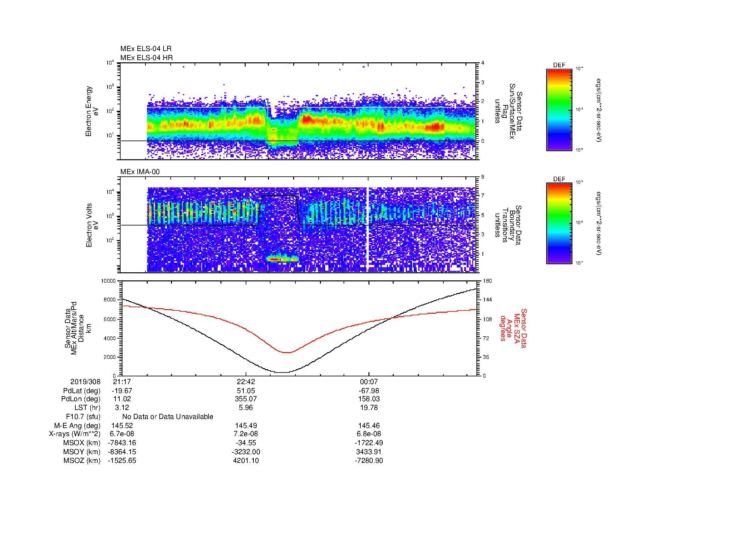Click the M-E angle value "145.52"
Image resolution: width=756 pixels, height=534 pixels.
click(x=122, y=426)
